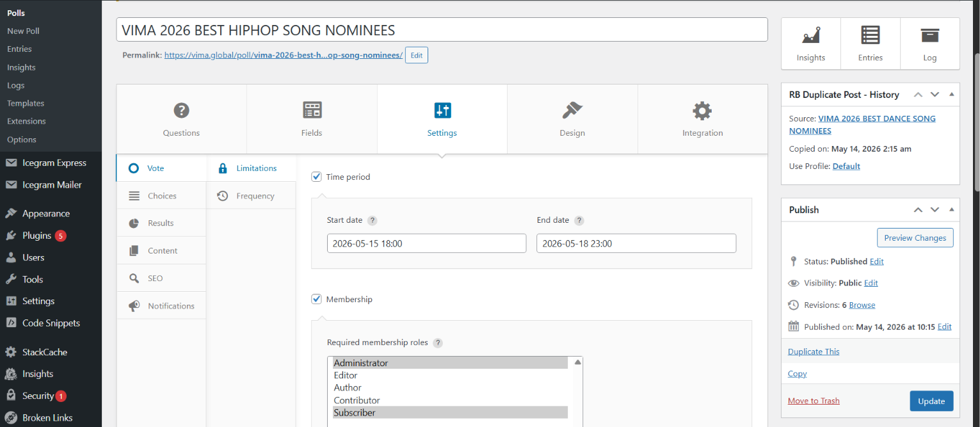Open the Vote settings section

[161, 168]
